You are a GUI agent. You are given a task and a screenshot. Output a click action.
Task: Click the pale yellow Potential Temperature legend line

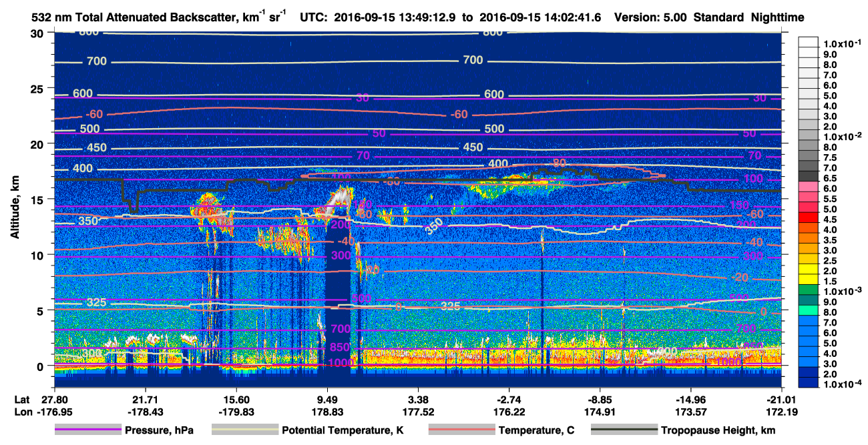[x=244, y=430]
